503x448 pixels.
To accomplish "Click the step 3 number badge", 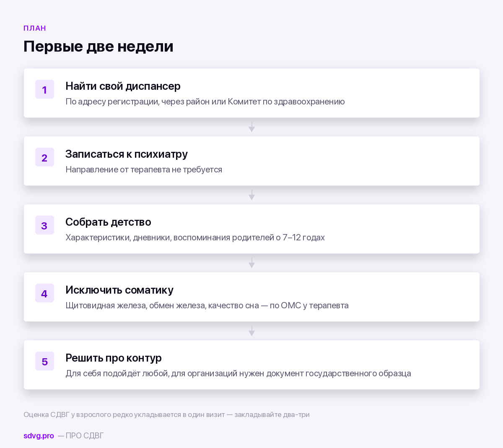I will pyautogui.click(x=44, y=225).
